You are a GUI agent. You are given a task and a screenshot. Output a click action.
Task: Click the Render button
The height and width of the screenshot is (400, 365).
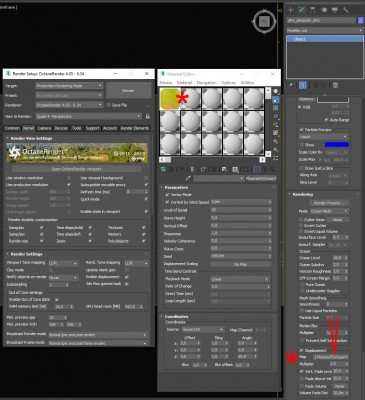(128, 90)
